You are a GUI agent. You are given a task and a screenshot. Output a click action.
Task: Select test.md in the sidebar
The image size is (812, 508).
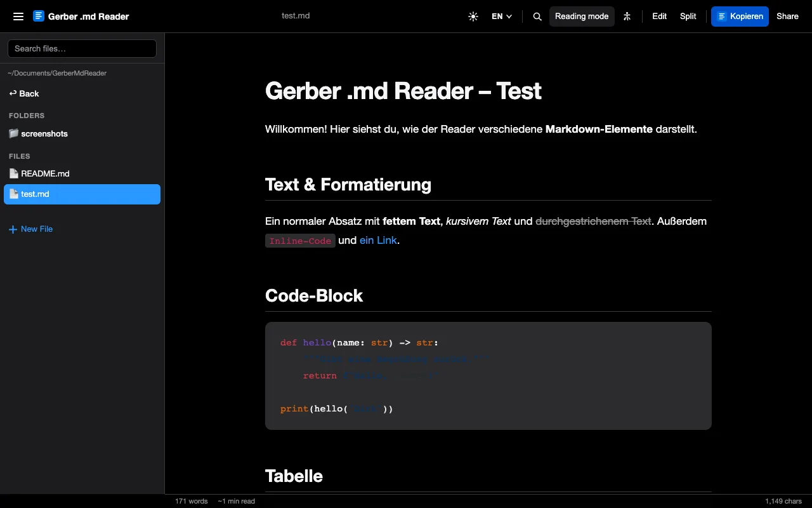(x=82, y=194)
